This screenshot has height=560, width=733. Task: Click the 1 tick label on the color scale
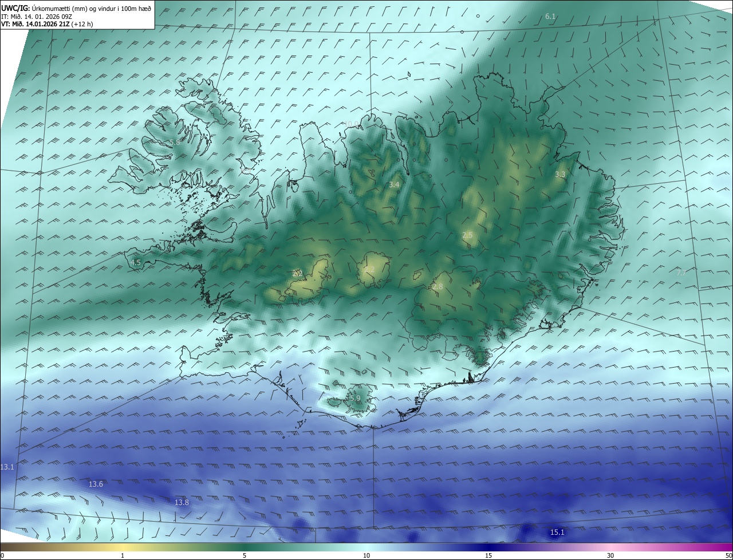pyautogui.click(x=123, y=556)
